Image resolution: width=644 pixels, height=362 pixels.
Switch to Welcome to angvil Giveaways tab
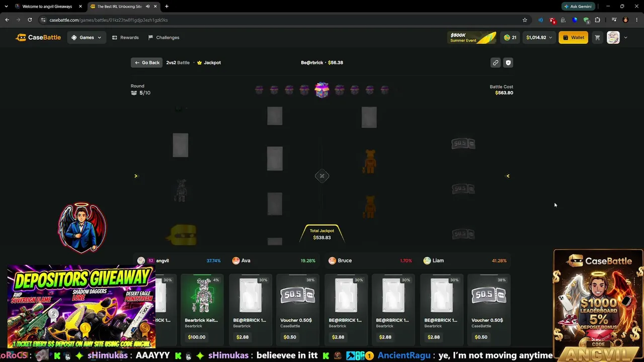click(x=47, y=7)
